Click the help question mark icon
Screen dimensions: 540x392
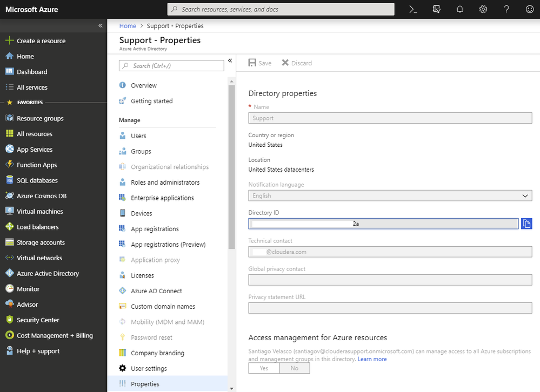point(506,9)
